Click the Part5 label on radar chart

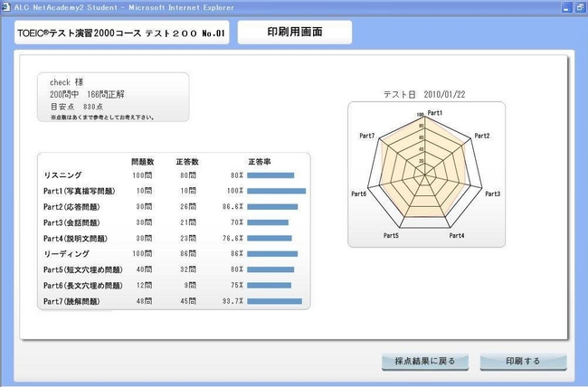391,235
